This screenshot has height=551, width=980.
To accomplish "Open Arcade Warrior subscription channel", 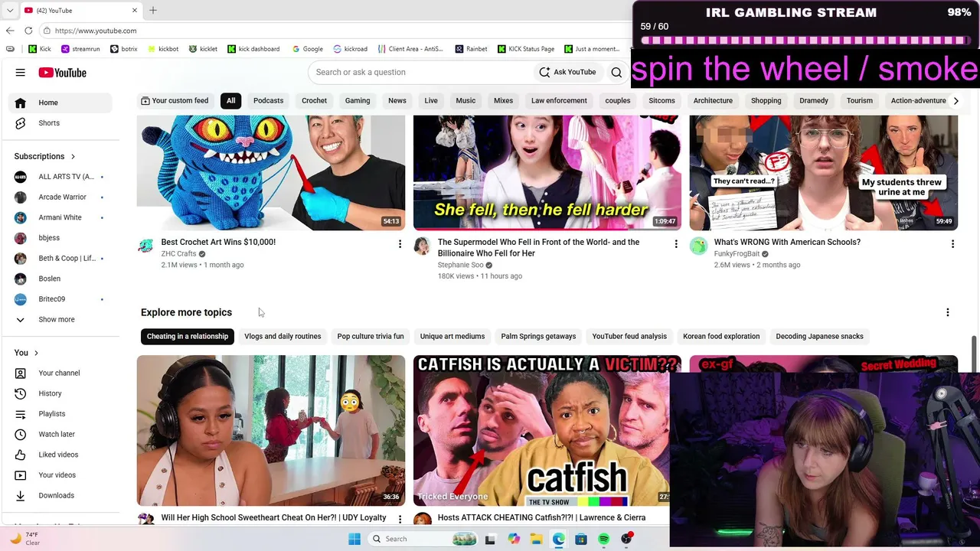I will click(x=60, y=197).
